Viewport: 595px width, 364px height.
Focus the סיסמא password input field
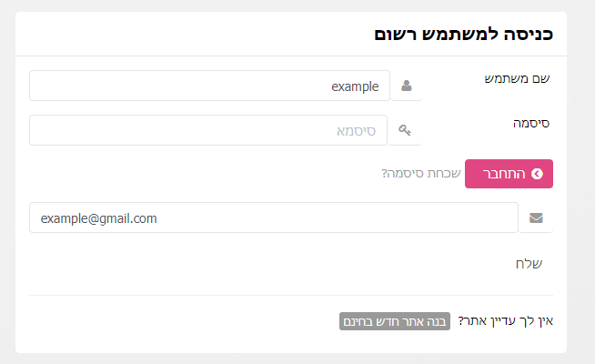(208, 130)
